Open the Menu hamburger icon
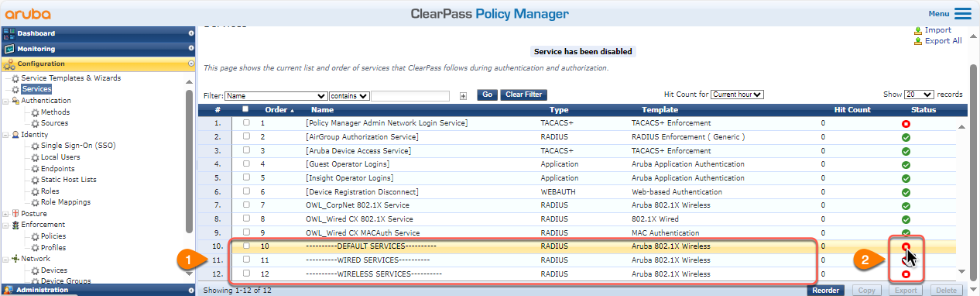The height and width of the screenshot is (296, 980). [x=962, y=14]
